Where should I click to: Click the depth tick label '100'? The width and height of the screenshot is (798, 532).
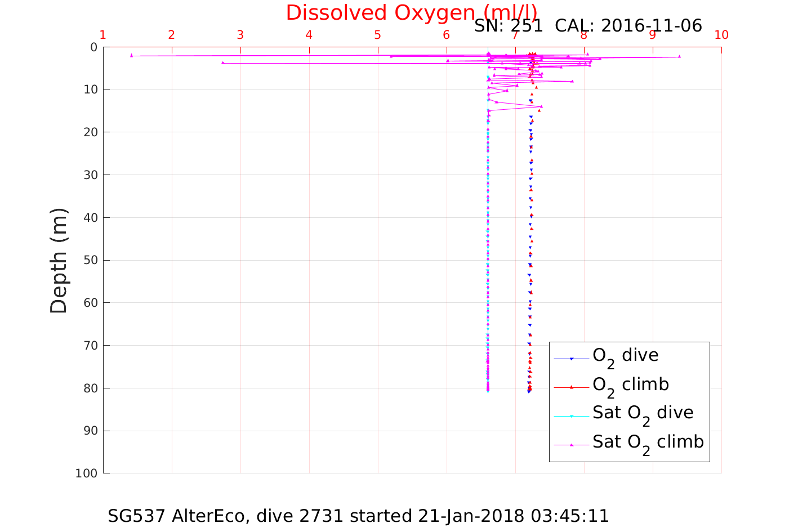click(87, 473)
